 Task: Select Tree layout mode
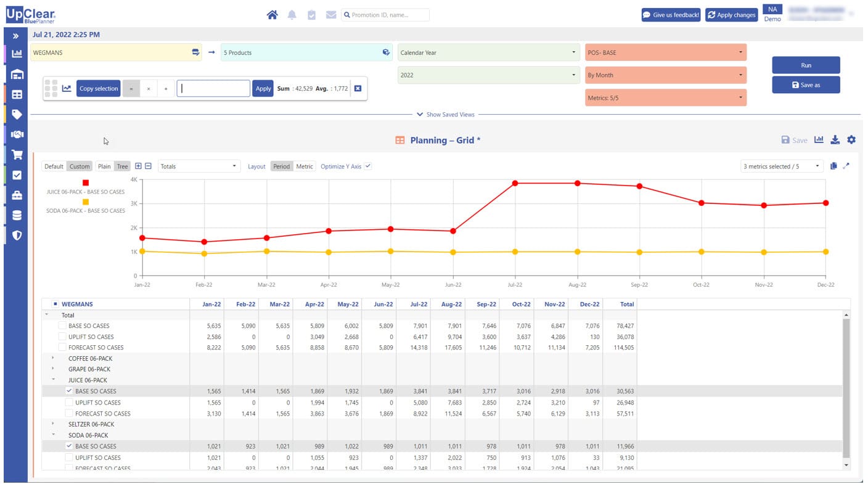(x=123, y=166)
